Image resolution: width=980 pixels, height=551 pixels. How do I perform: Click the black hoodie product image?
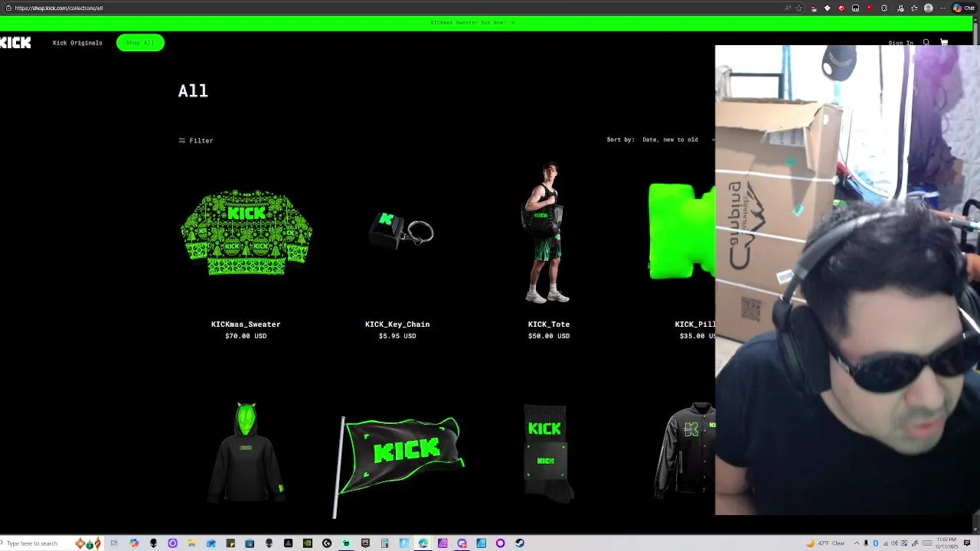246,452
